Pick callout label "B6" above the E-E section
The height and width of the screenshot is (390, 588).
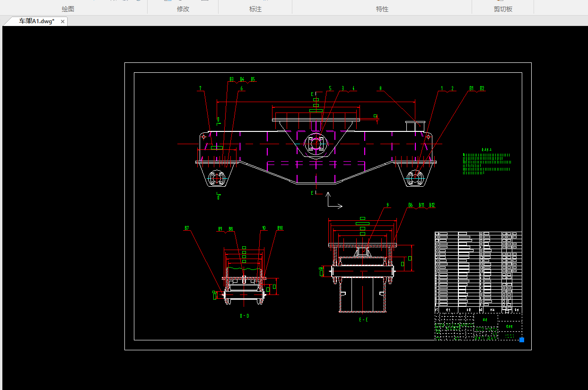point(410,205)
